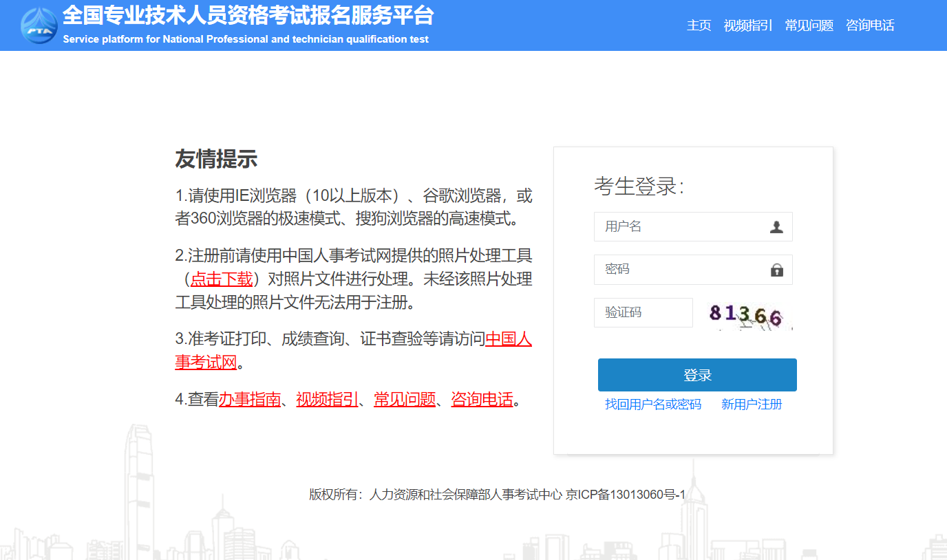The width and height of the screenshot is (947, 560).
Task: Open the 新用户注册 registration link
Action: pos(752,405)
